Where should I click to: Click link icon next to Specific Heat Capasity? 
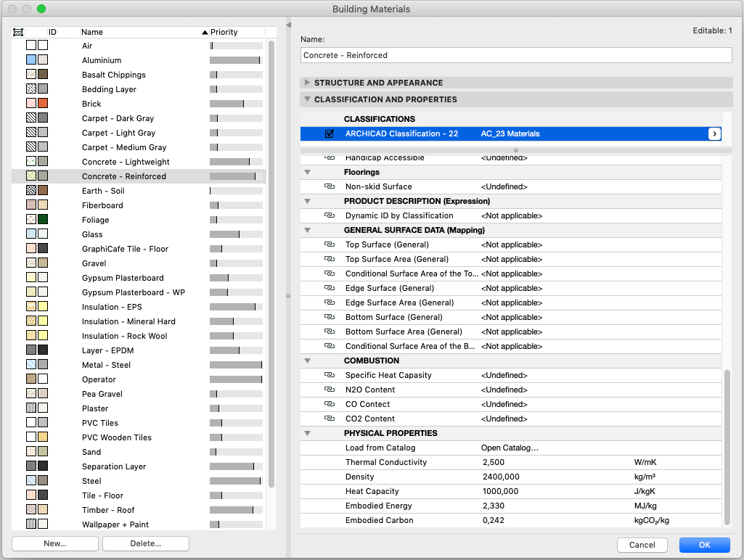pos(330,375)
